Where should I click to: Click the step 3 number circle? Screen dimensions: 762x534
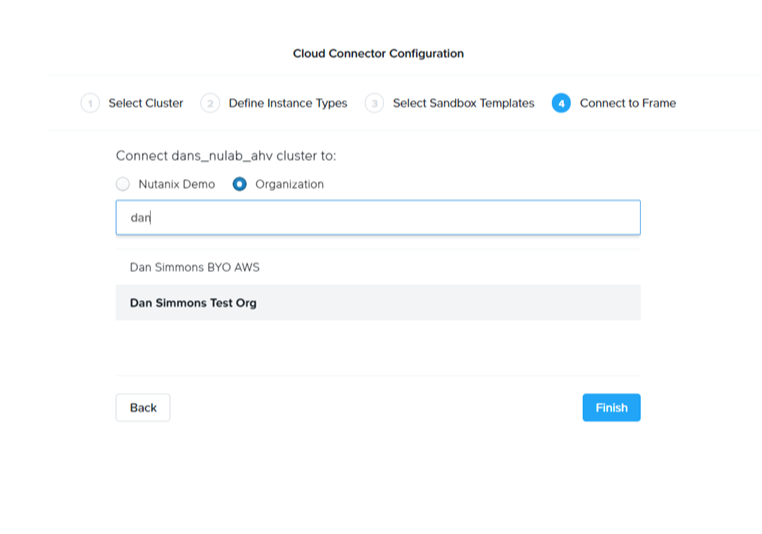pyautogui.click(x=374, y=103)
